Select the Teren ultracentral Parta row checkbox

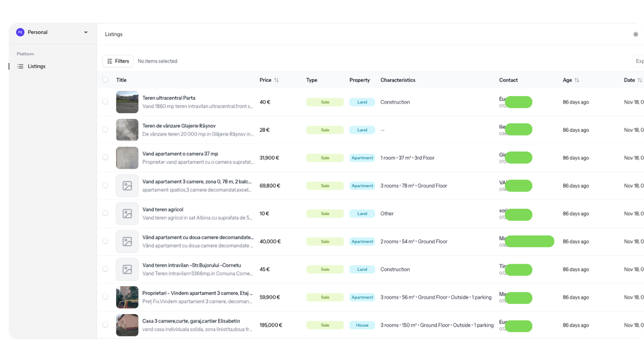coord(105,101)
